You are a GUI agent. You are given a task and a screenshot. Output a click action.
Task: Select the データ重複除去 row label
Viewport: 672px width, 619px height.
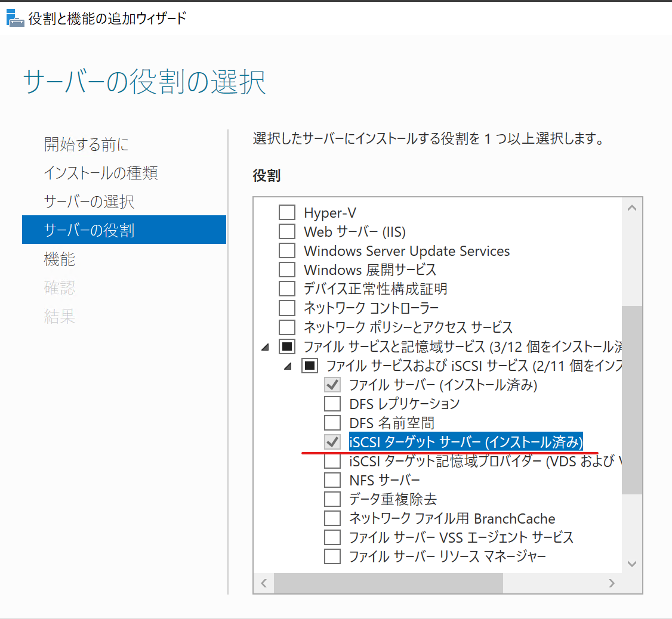click(393, 499)
